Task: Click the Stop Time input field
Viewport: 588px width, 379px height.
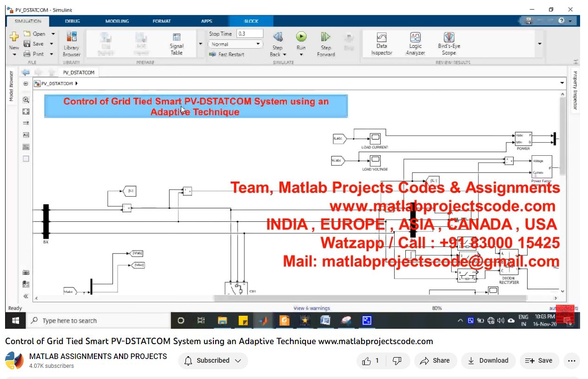Action: pos(250,34)
